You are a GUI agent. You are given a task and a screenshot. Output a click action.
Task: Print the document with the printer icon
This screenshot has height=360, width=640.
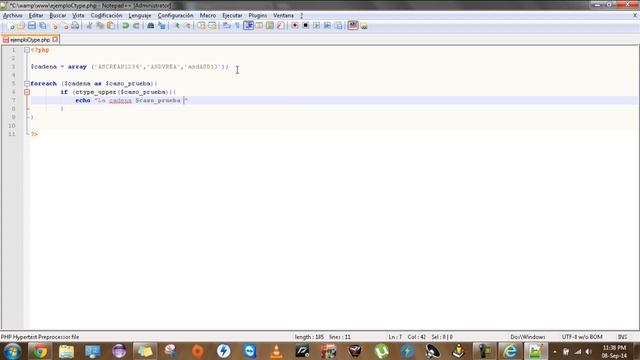click(75, 26)
